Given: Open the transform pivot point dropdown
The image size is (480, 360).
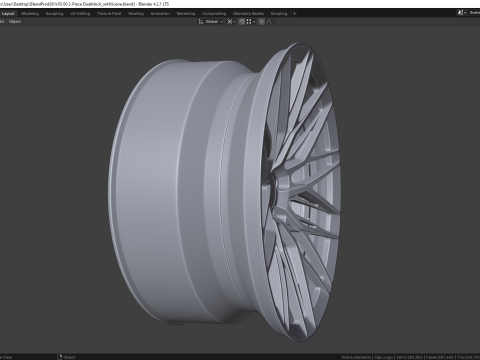Looking at the screenshot, I should [231, 22].
